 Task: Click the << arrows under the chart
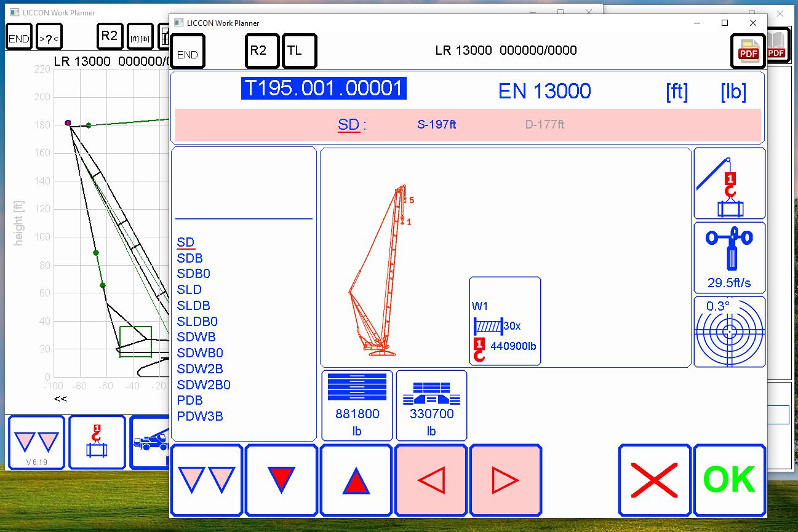(60, 399)
